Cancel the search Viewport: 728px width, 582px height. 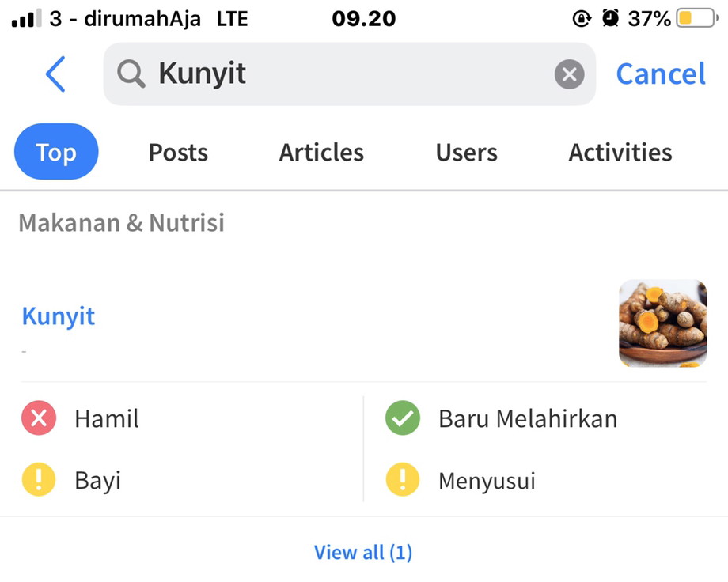coord(661,74)
